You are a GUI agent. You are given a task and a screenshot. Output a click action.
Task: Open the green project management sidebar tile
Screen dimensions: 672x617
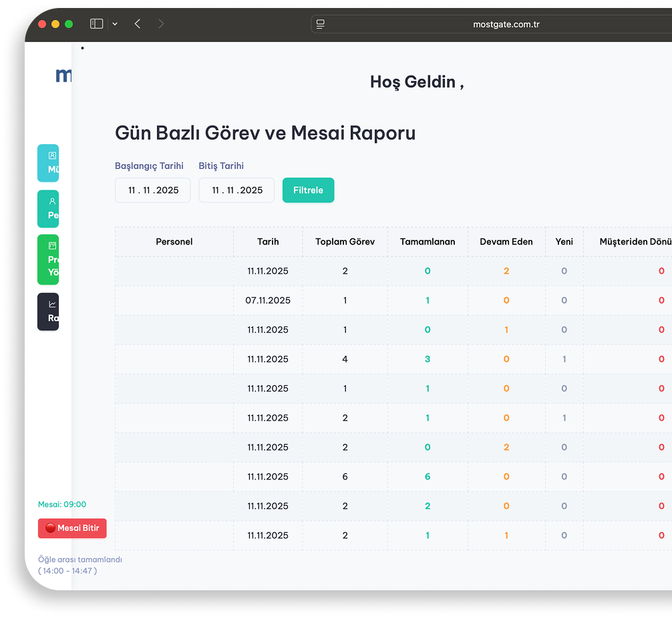point(48,260)
